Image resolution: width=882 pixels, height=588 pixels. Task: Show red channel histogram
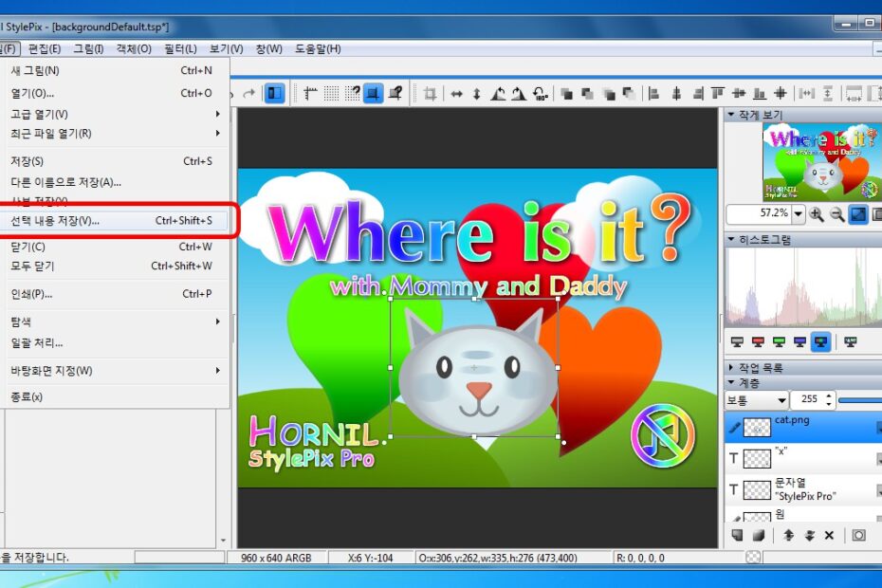coord(758,341)
